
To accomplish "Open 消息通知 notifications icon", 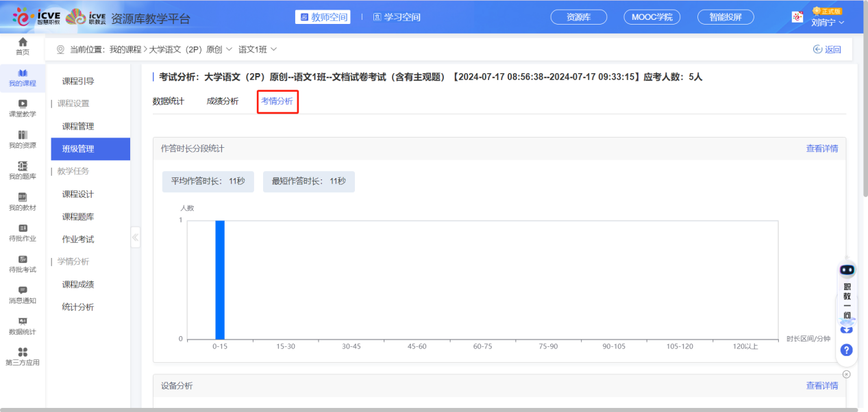I will 23,295.
